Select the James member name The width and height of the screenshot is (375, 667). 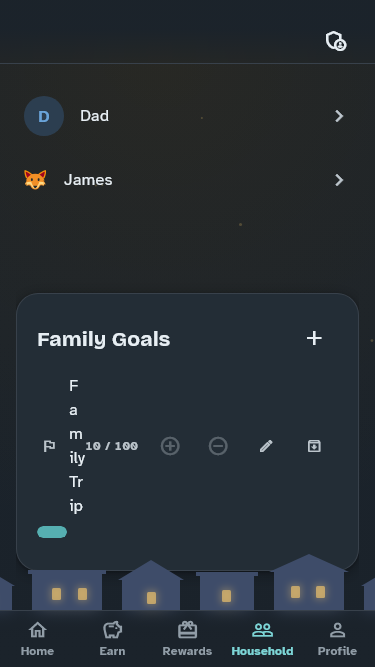click(x=88, y=180)
